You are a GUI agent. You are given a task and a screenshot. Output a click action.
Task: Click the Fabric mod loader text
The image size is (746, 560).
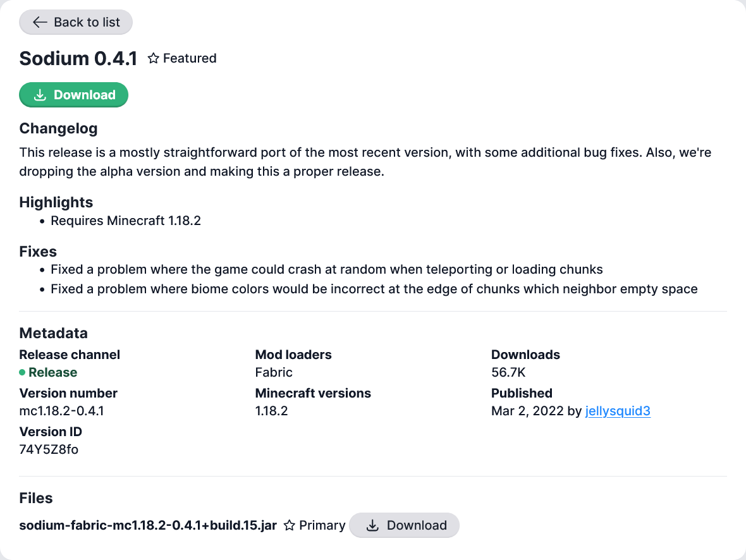[274, 372]
